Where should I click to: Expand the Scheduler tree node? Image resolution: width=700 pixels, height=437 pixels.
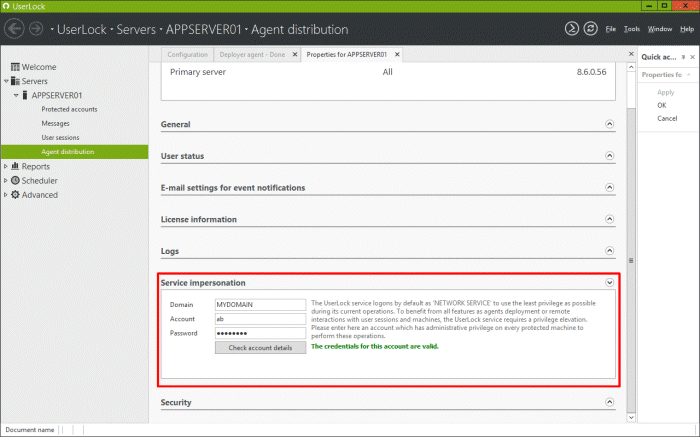[x=6, y=180]
